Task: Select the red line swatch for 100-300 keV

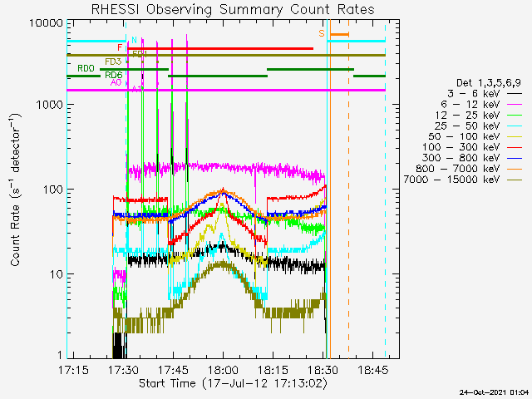Action: point(515,147)
